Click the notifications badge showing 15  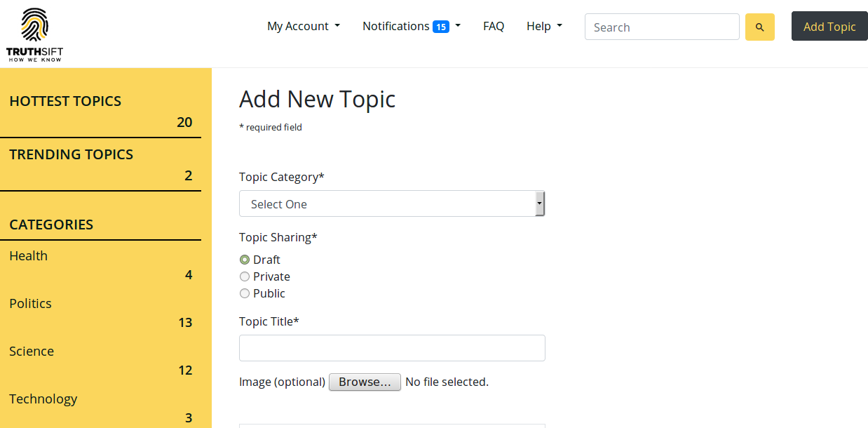click(440, 27)
